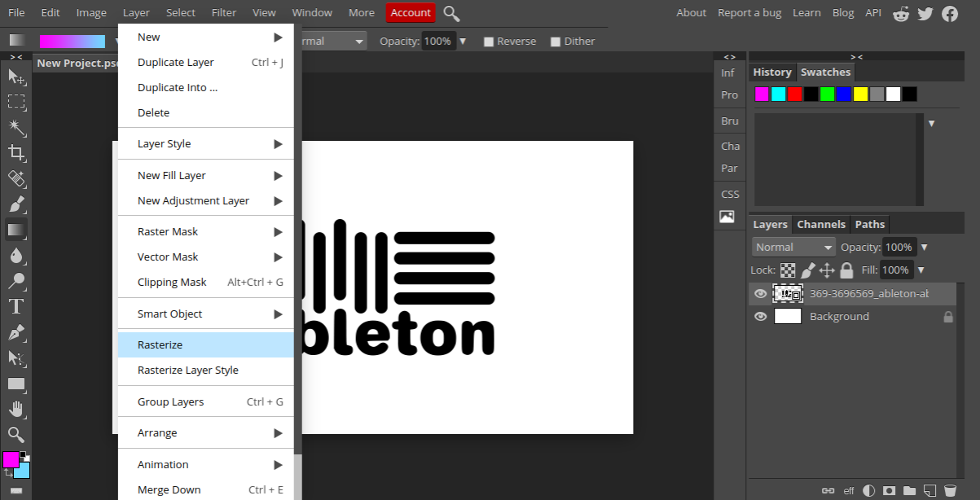Toggle lock transparent pixels
Image resolution: width=980 pixels, height=500 pixels.
tap(788, 270)
